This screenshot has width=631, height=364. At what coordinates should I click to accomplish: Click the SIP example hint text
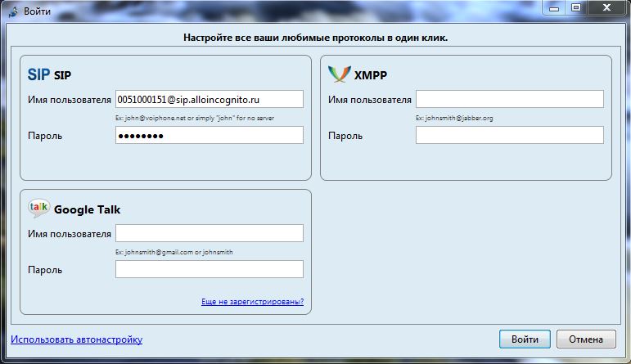[195, 119]
